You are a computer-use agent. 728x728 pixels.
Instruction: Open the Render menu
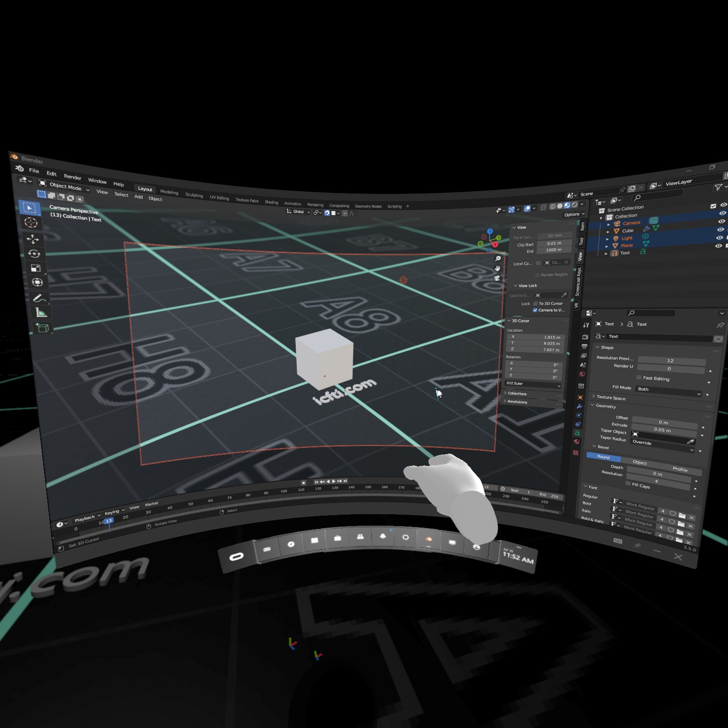click(x=73, y=178)
